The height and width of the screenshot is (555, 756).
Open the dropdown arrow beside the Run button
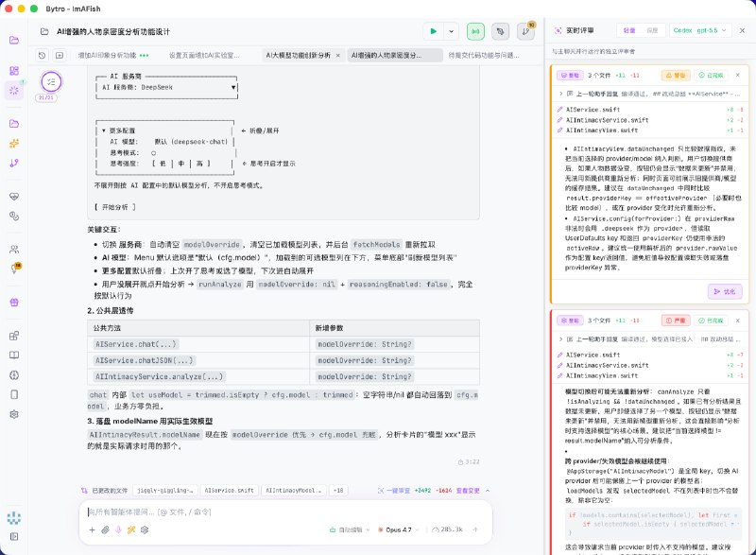[x=452, y=31]
